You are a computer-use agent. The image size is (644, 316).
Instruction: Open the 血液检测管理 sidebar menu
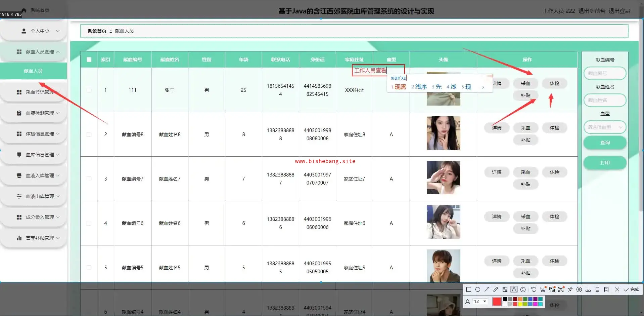[x=40, y=113]
